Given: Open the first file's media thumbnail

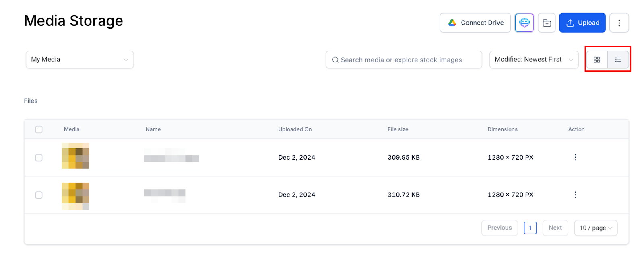Looking at the screenshot, I should pos(75,156).
